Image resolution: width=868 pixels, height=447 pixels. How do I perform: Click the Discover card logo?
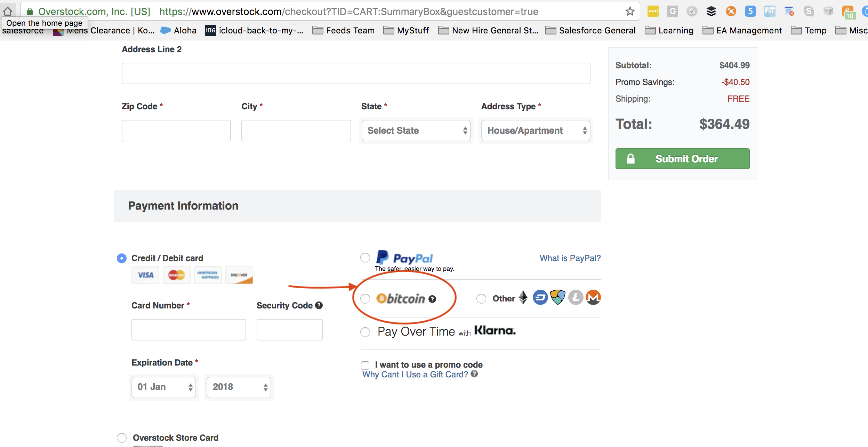click(x=239, y=275)
